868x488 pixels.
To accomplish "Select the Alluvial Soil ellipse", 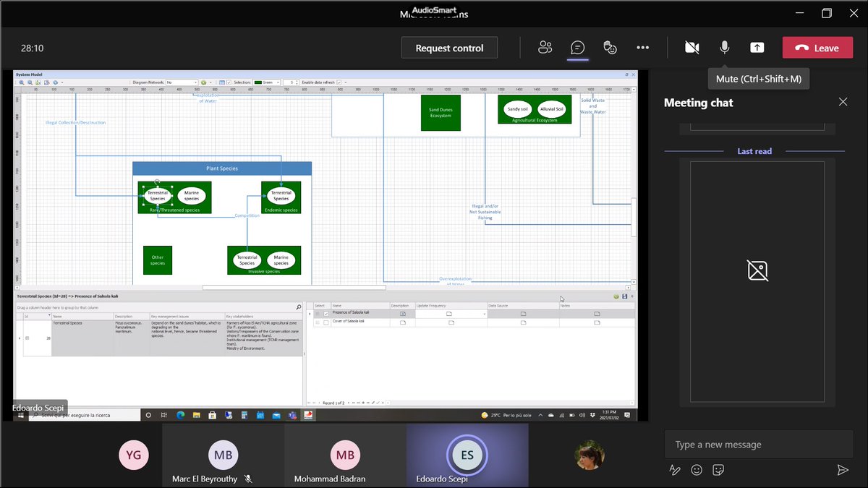I will coord(551,109).
